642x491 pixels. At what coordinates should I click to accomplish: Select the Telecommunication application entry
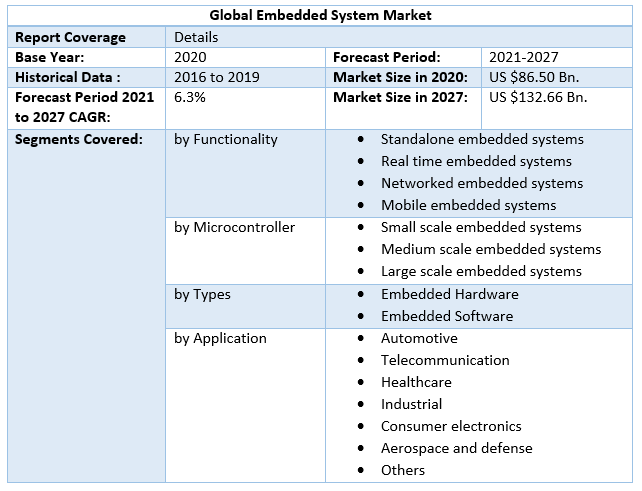[x=445, y=360]
